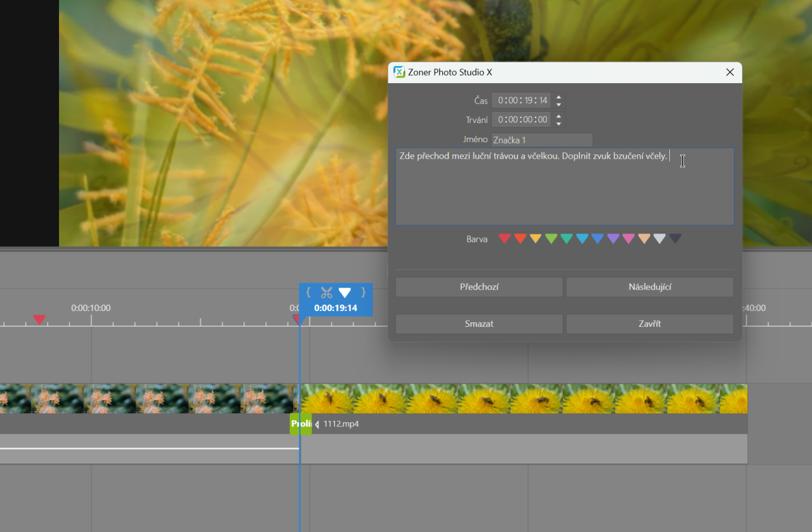Choose the purple marker color
Viewport: 812px width, 532px height.
tap(613, 239)
